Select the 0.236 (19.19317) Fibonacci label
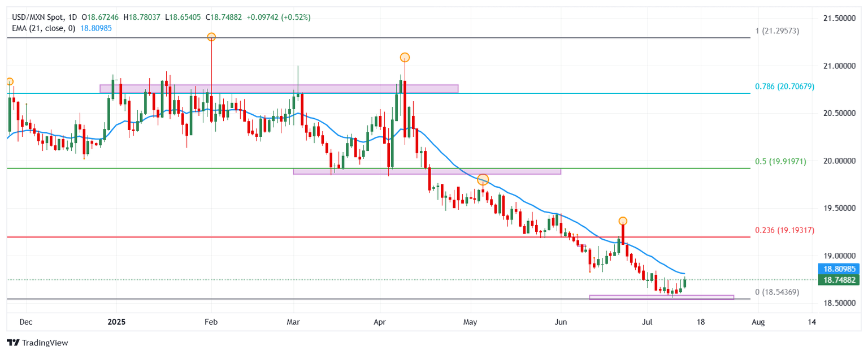Viewport: 868px width, 354px height. (x=784, y=231)
